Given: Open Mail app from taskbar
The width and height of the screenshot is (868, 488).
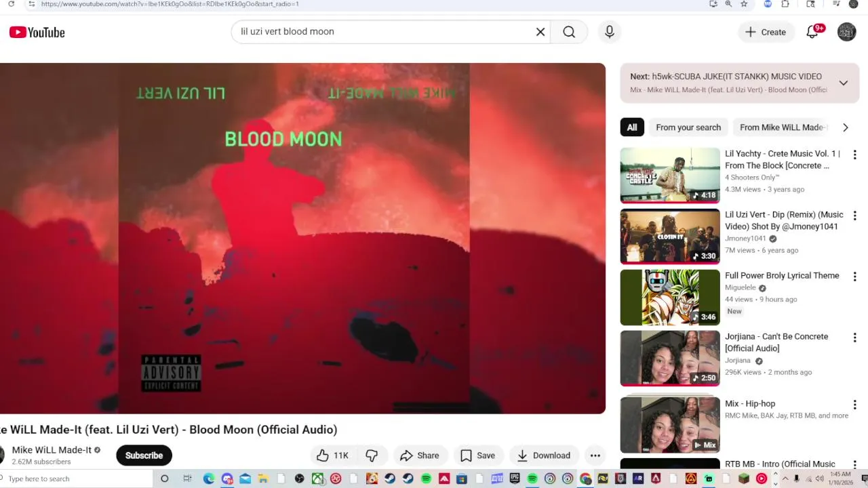Looking at the screenshot, I should point(245,479).
